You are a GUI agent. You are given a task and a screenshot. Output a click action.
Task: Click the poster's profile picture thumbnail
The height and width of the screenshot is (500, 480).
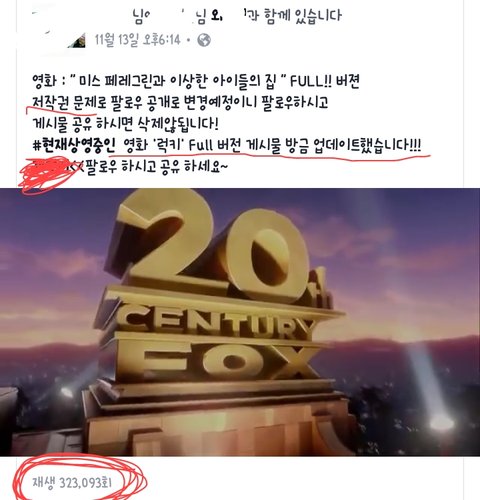coord(77,41)
